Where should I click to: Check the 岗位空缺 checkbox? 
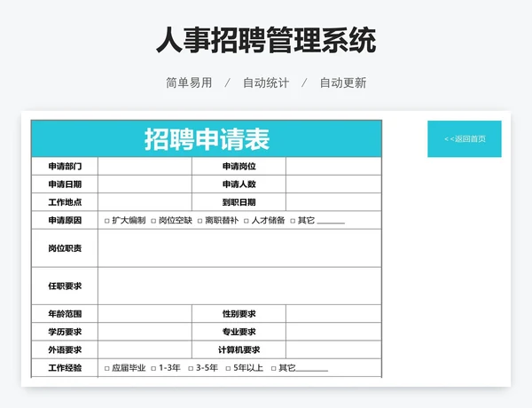click(153, 221)
